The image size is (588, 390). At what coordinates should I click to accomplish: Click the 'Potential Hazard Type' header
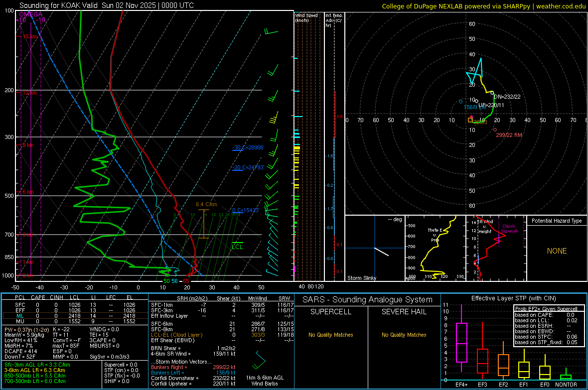click(557, 221)
